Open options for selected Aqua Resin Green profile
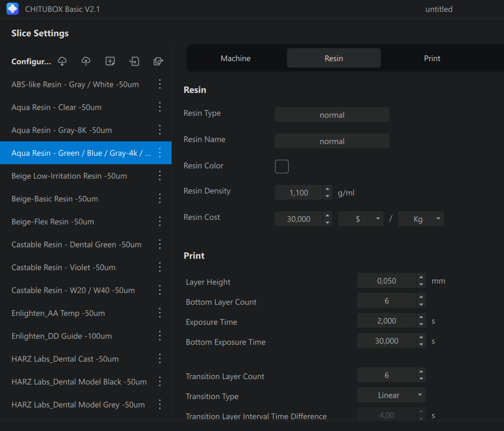 click(x=160, y=153)
